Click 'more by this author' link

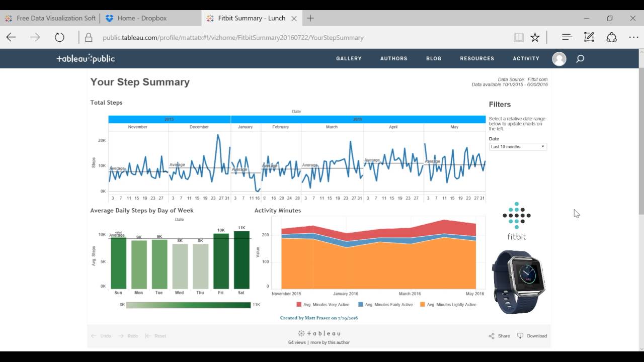coord(330,342)
